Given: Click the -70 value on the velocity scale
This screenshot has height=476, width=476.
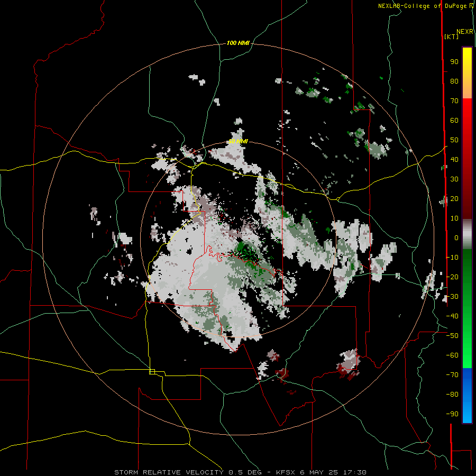Looking at the screenshot, I should pos(452,375).
